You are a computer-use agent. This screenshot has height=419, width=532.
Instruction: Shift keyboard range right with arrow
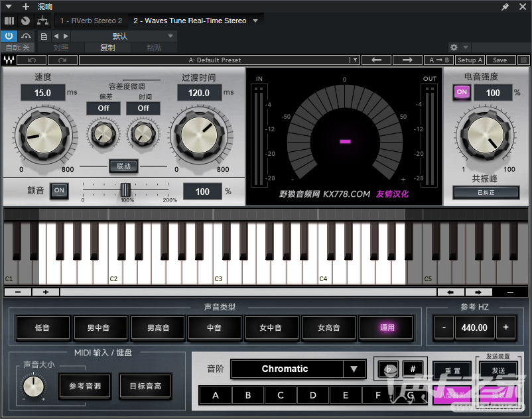click(x=478, y=292)
